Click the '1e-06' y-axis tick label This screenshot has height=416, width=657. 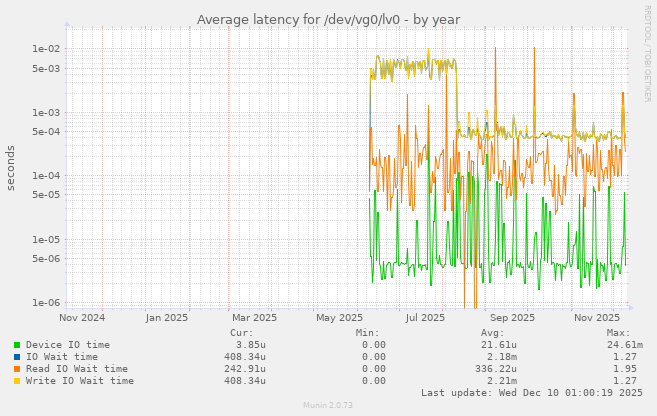(x=46, y=303)
